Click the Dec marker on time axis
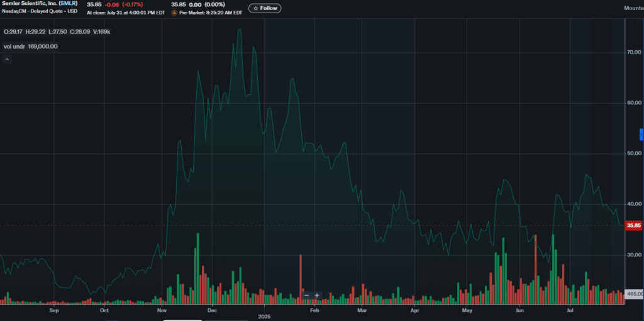The height and width of the screenshot is (321, 644). coord(212,310)
